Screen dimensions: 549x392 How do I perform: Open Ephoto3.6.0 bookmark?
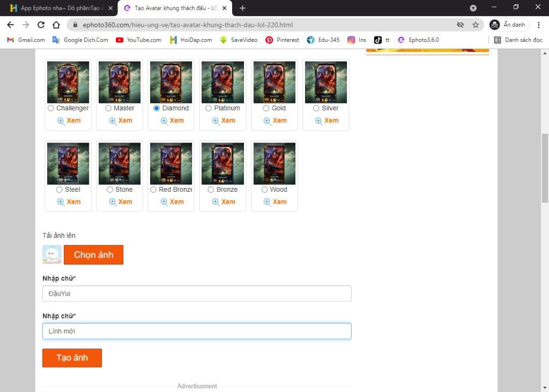pos(418,40)
